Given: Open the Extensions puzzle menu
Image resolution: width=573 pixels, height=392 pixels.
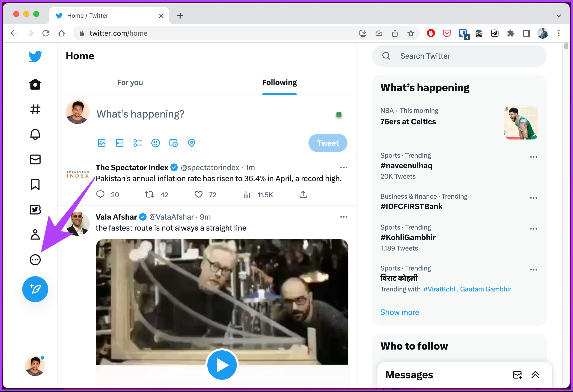Looking at the screenshot, I should click(511, 33).
